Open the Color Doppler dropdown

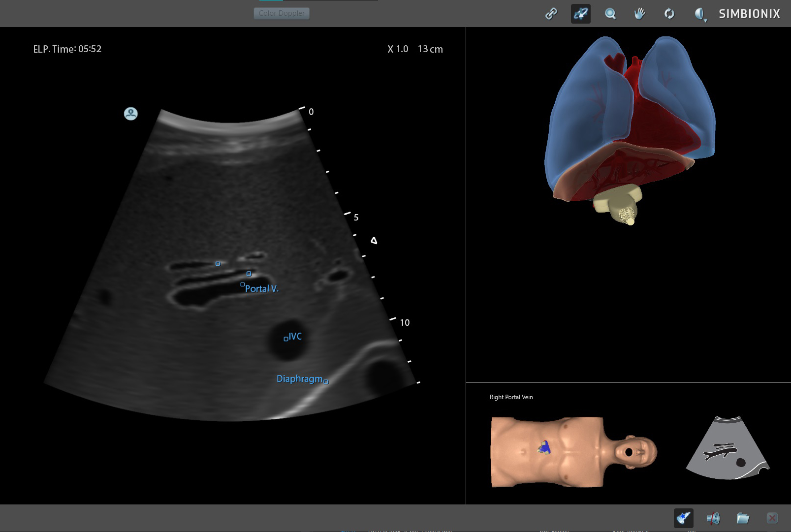282,13
